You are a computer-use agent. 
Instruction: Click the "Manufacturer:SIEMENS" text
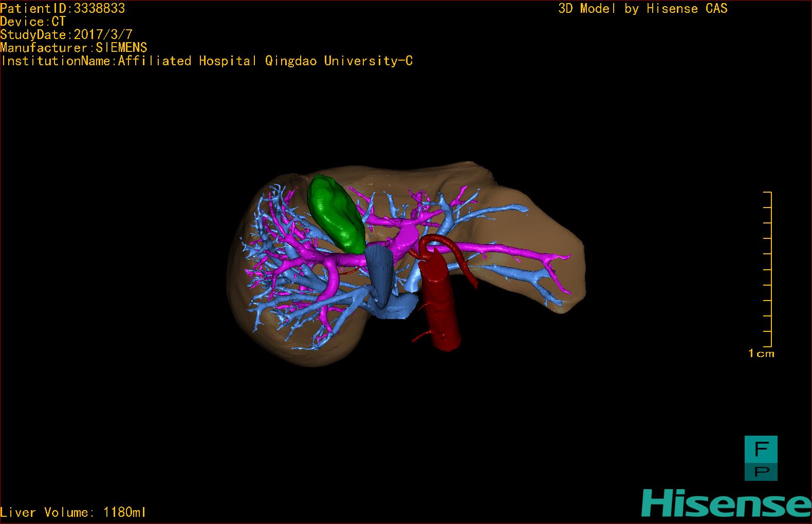tap(73, 48)
